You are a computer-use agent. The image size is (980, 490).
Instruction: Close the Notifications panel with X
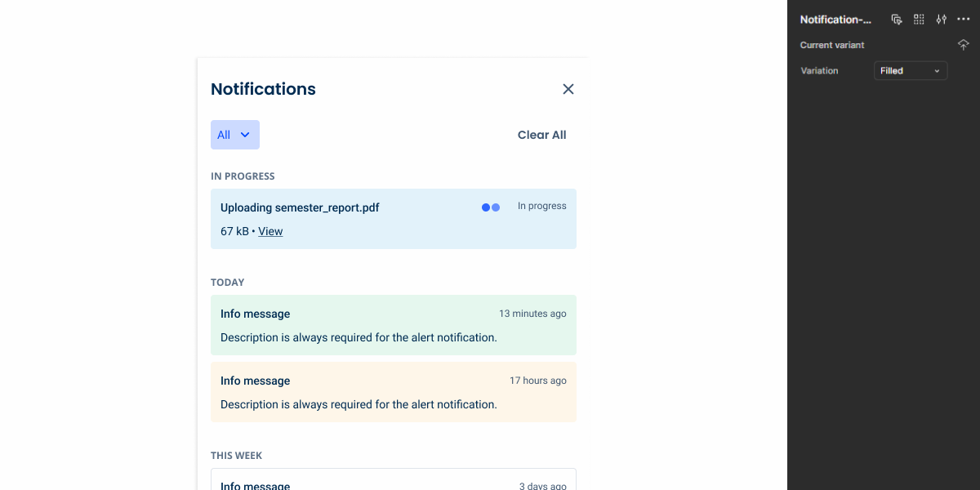click(568, 89)
